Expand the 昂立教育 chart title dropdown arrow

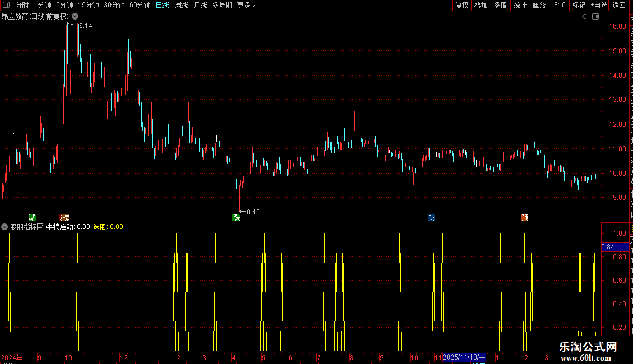tap(75, 17)
